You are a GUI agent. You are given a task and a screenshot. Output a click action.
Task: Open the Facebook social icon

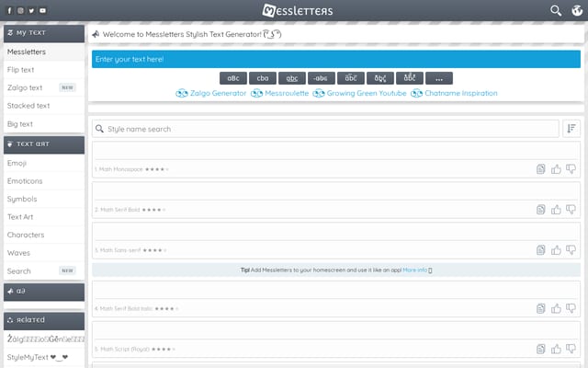(x=10, y=10)
